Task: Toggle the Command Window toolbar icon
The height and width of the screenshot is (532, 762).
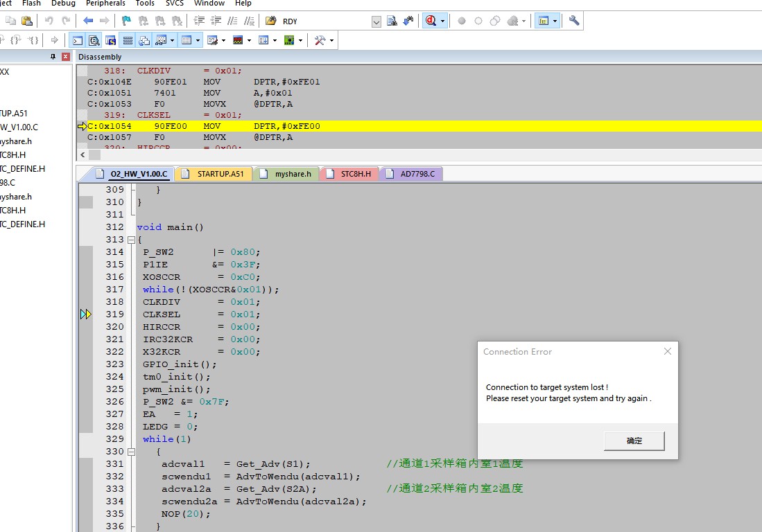Action: pos(77,40)
